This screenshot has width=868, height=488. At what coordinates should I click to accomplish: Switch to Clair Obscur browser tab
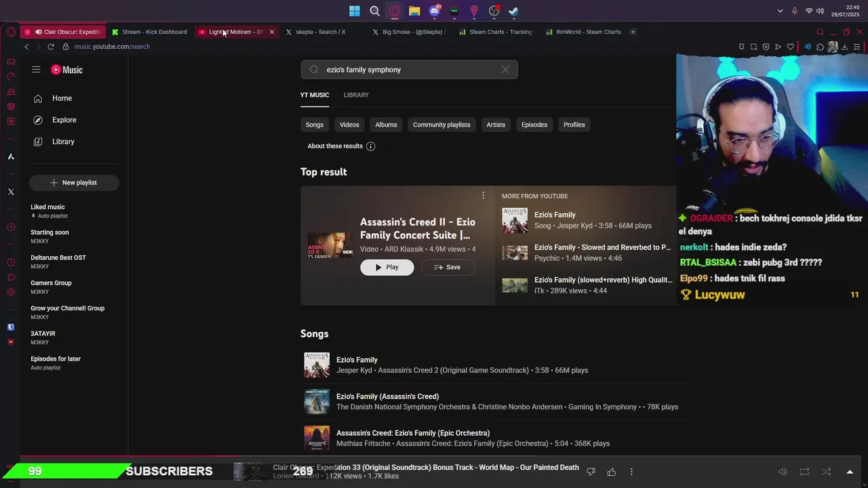tap(64, 32)
